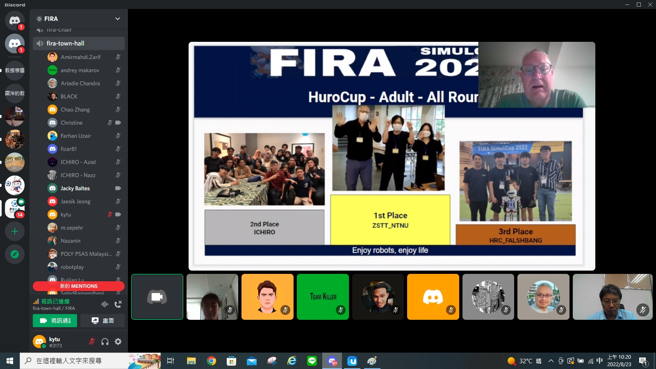The image size is (656, 369).
Task: Open the blue U app on taskbar
Action: pyautogui.click(x=352, y=361)
